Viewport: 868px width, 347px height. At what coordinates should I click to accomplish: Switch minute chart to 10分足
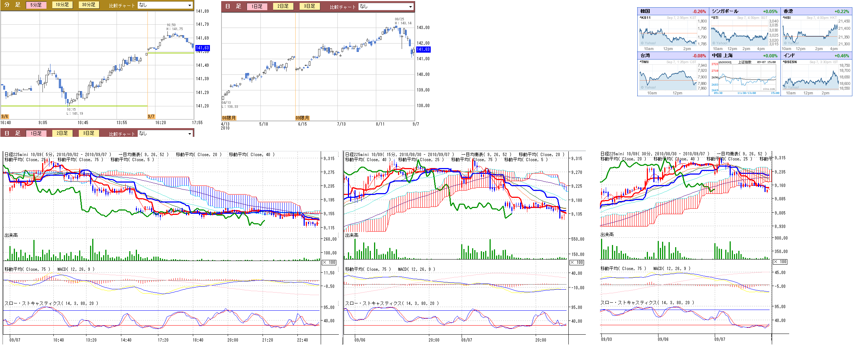(x=62, y=5)
